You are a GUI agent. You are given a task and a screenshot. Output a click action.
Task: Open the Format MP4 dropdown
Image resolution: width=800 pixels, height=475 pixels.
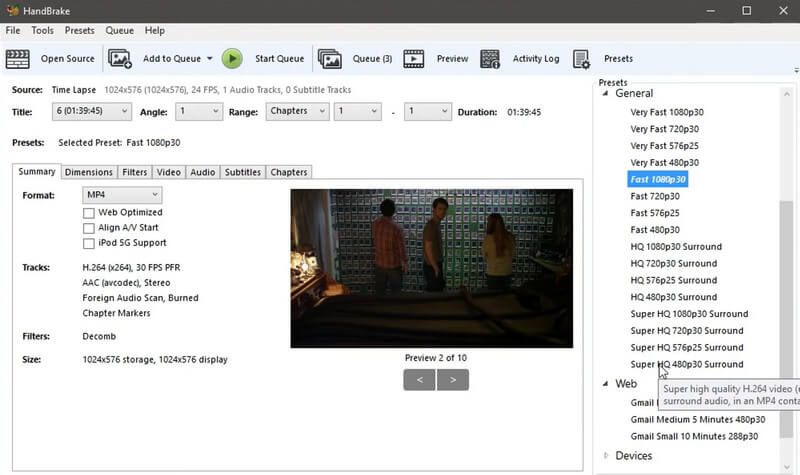pyautogui.click(x=121, y=195)
